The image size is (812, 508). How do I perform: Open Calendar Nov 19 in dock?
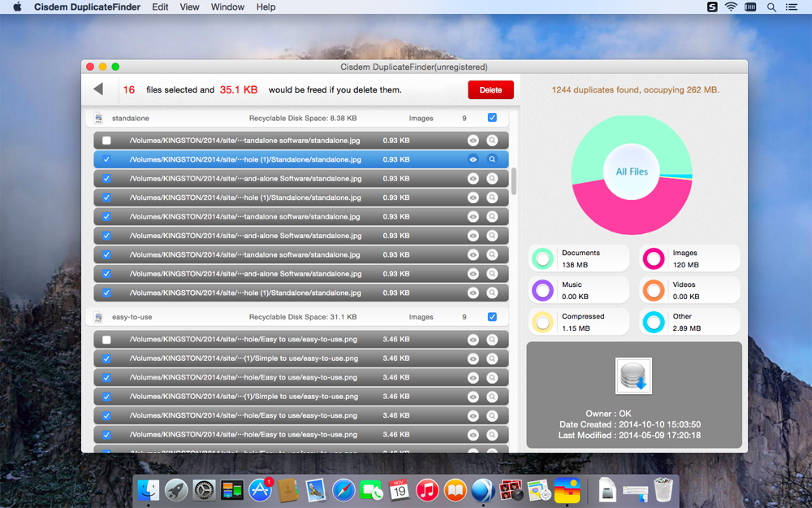tap(400, 489)
